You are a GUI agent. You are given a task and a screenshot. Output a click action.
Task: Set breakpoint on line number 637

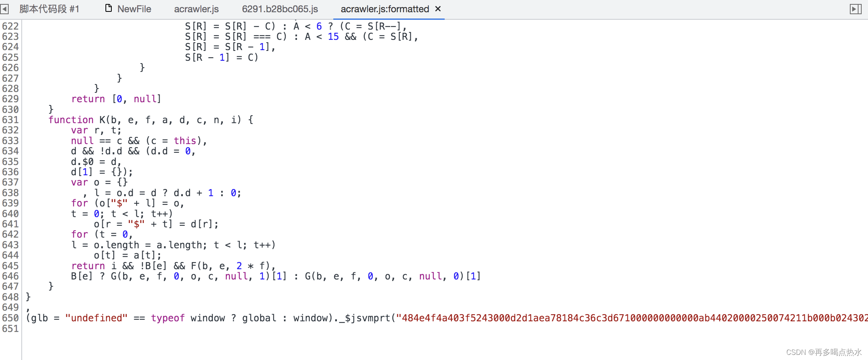(x=10, y=182)
